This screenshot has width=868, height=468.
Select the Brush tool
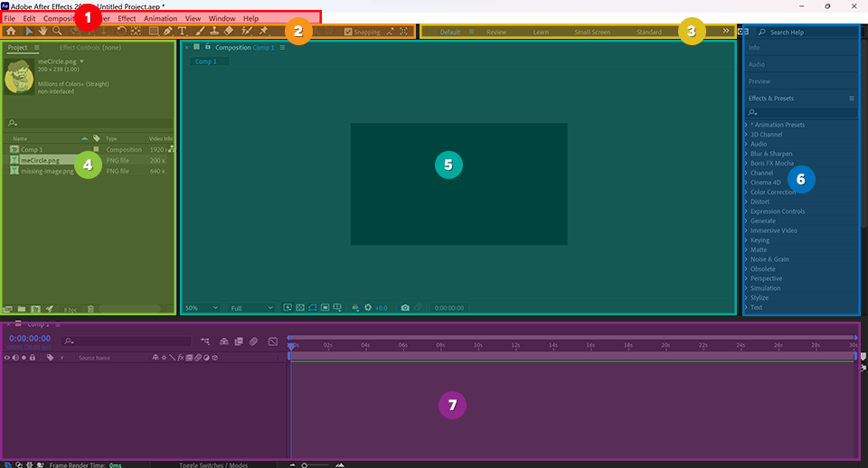[200, 32]
